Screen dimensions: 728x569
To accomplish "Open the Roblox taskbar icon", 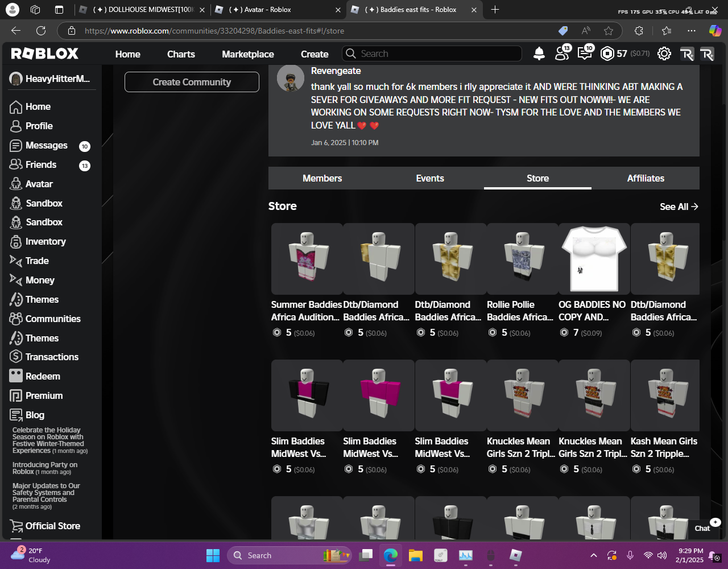I will (x=516, y=555).
